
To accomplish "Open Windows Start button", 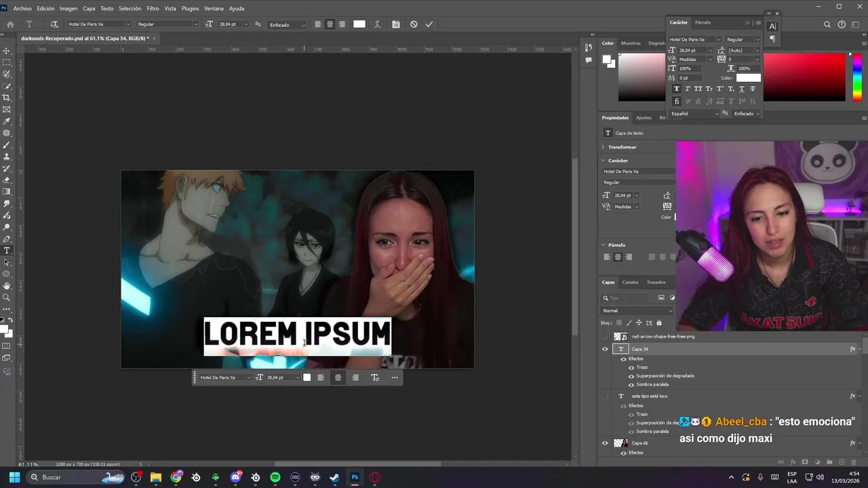I will pos(14,477).
